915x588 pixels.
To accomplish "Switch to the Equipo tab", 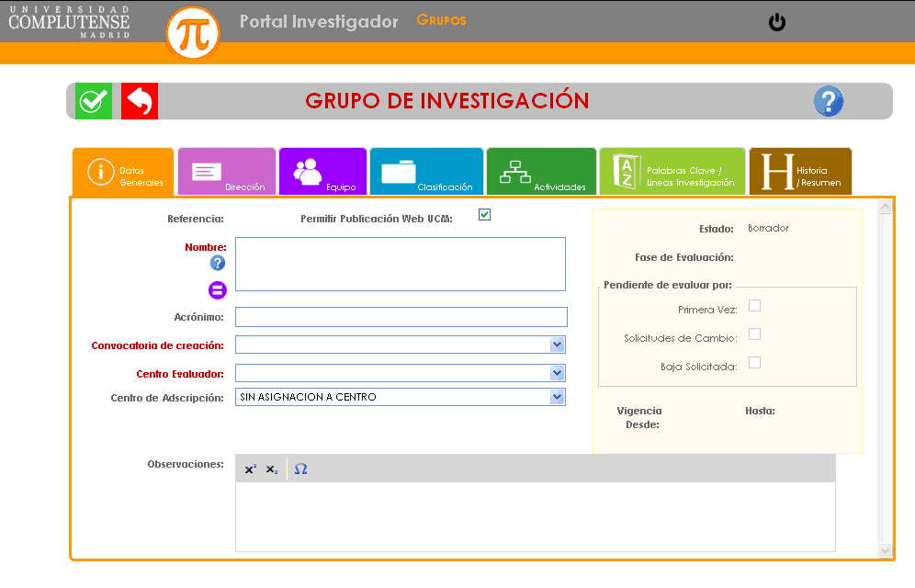I will pyautogui.click(x=322, y=172).
